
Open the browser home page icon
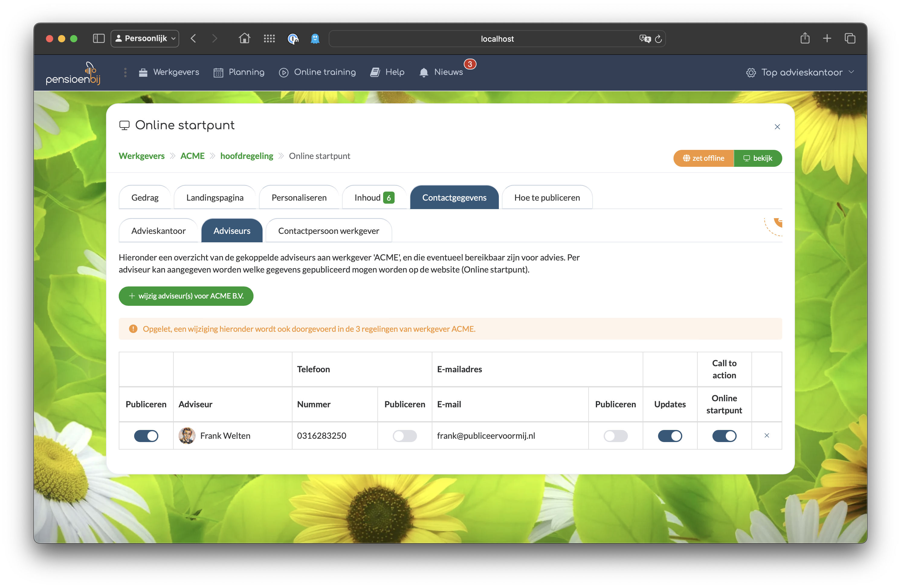tap(244, 38)
